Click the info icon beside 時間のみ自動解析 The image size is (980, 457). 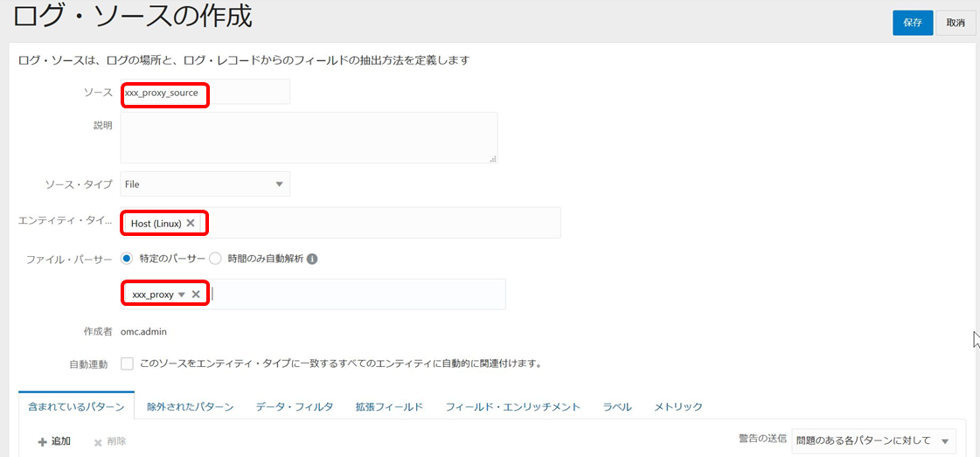[x=312, y=259]
